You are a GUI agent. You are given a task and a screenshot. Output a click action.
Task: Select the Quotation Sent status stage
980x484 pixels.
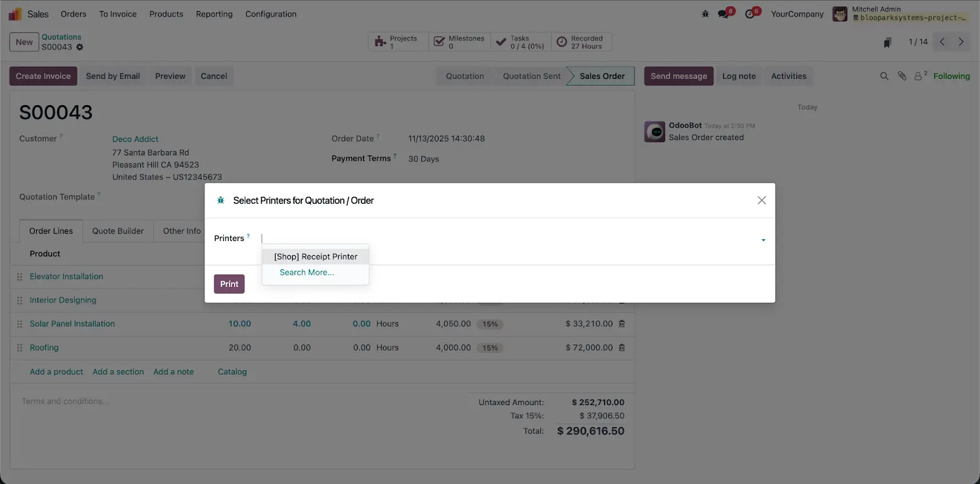click(532, 76)
